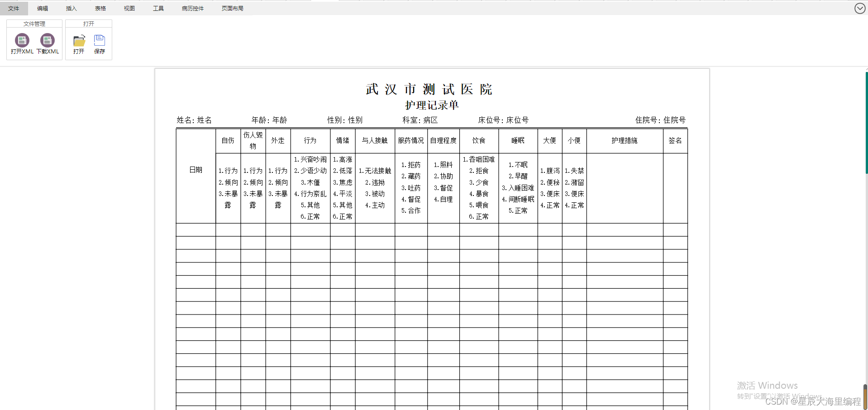Click the 下载XML icon

pos(48,40)
